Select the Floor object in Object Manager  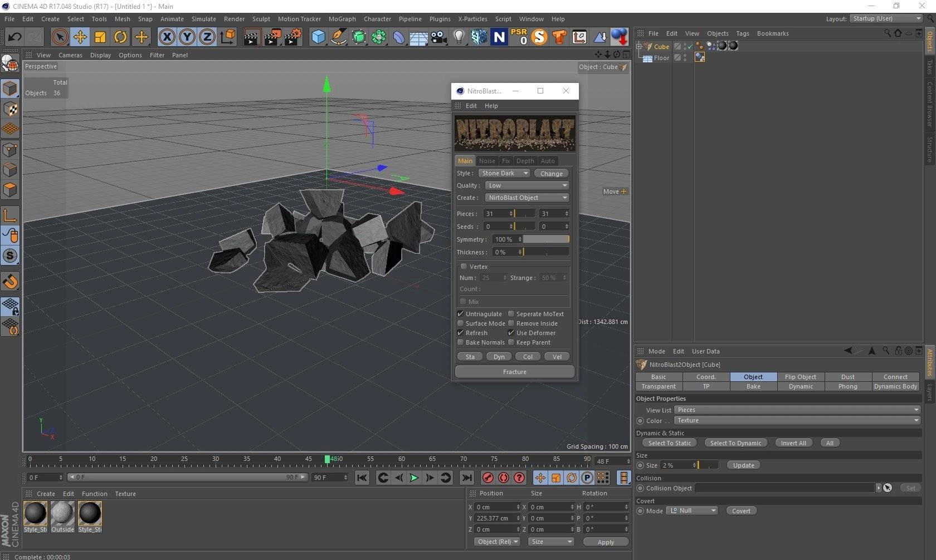point(661,58)
